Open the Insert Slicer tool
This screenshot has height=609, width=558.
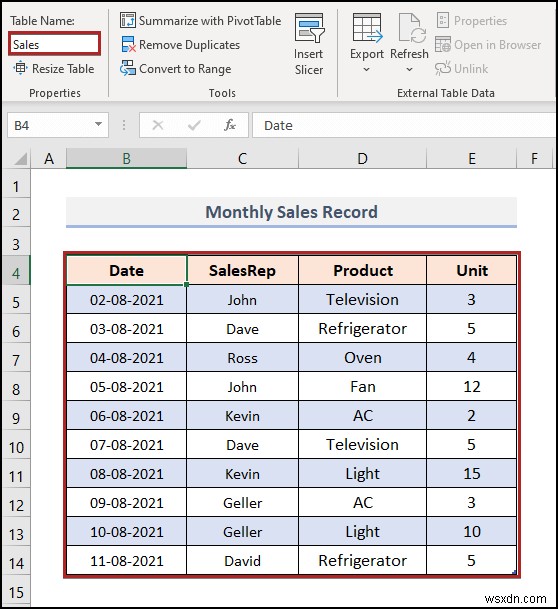point(309,45)
